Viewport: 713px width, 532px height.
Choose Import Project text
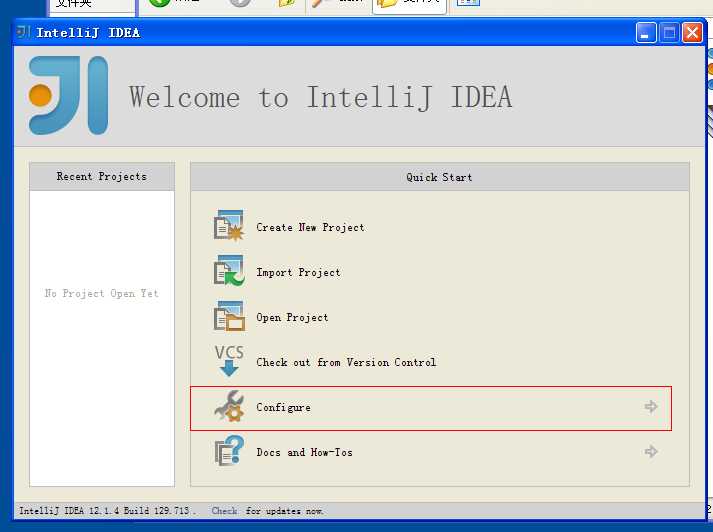coord(298,272)
